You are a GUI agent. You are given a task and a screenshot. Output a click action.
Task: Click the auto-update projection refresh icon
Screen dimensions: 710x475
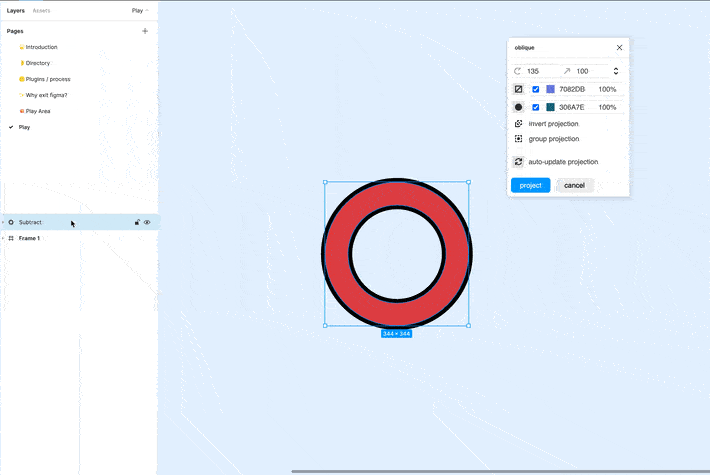518,162
